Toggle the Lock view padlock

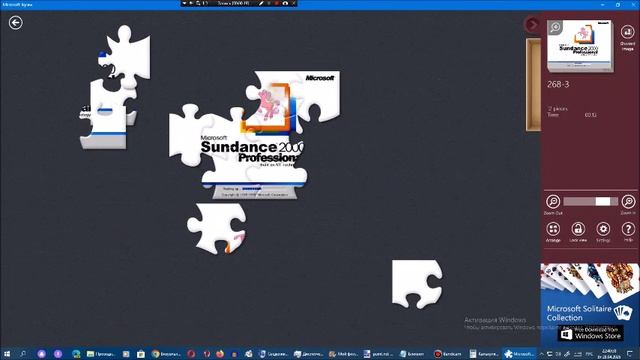(578, 229)
